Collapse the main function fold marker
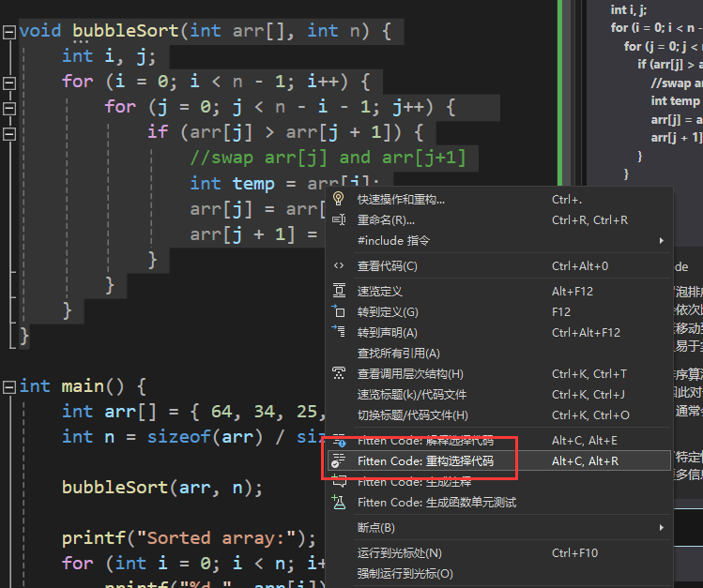Image resolution: width=703 pixels, height=588 pixels. point(8,386)
